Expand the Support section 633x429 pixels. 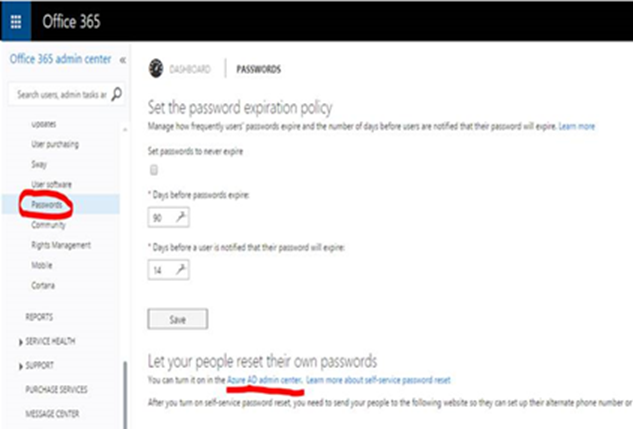click(21, 366)
